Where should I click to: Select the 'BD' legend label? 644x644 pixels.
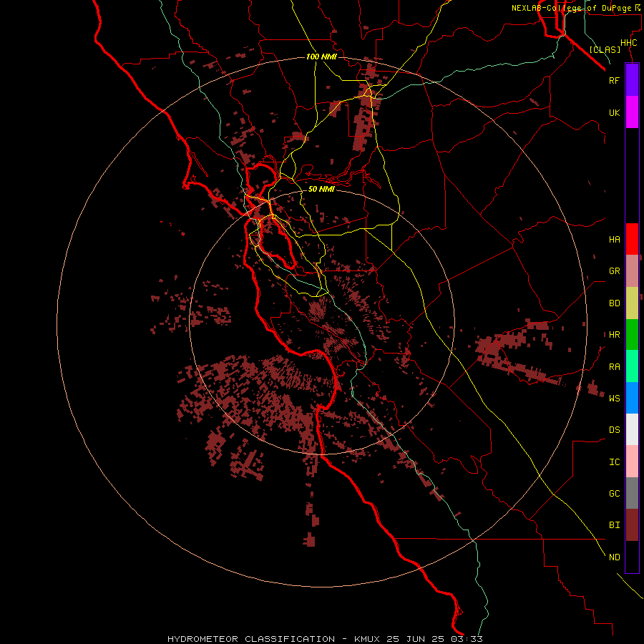[x=614, y=303]
